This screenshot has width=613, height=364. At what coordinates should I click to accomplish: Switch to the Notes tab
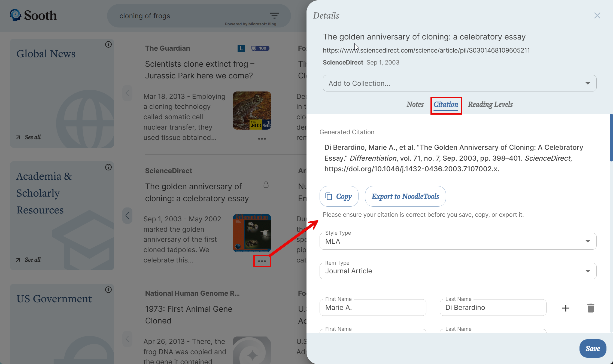point(415,105)
